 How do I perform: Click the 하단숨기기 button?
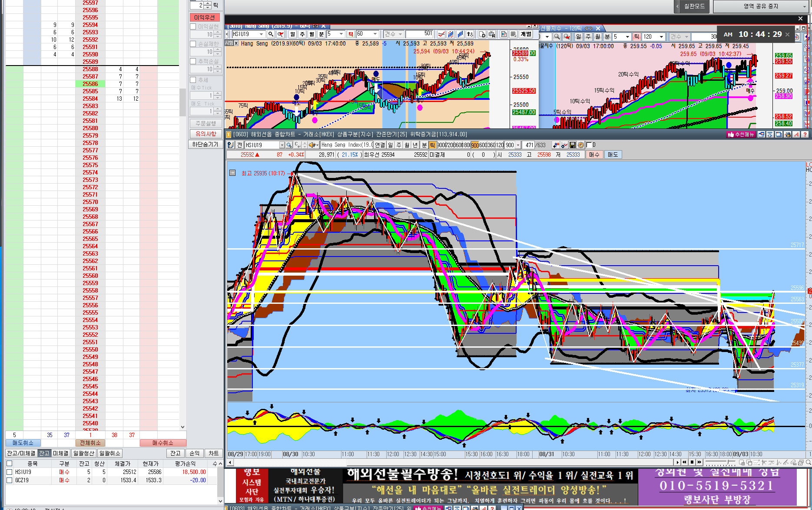205,144
